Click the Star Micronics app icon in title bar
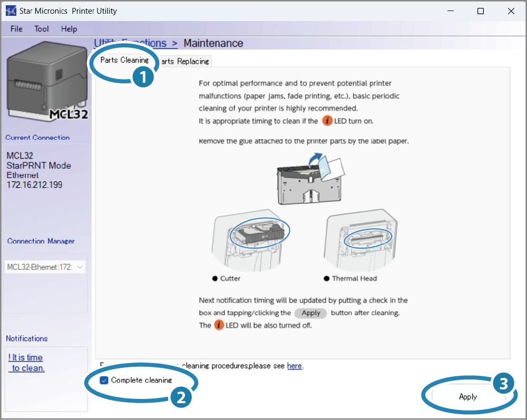 [11, 11]
